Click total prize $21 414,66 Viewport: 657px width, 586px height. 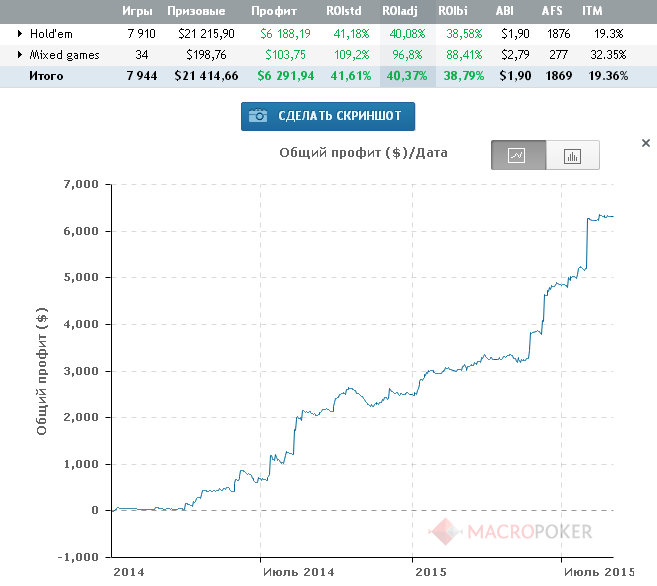[x=206, y=76]
